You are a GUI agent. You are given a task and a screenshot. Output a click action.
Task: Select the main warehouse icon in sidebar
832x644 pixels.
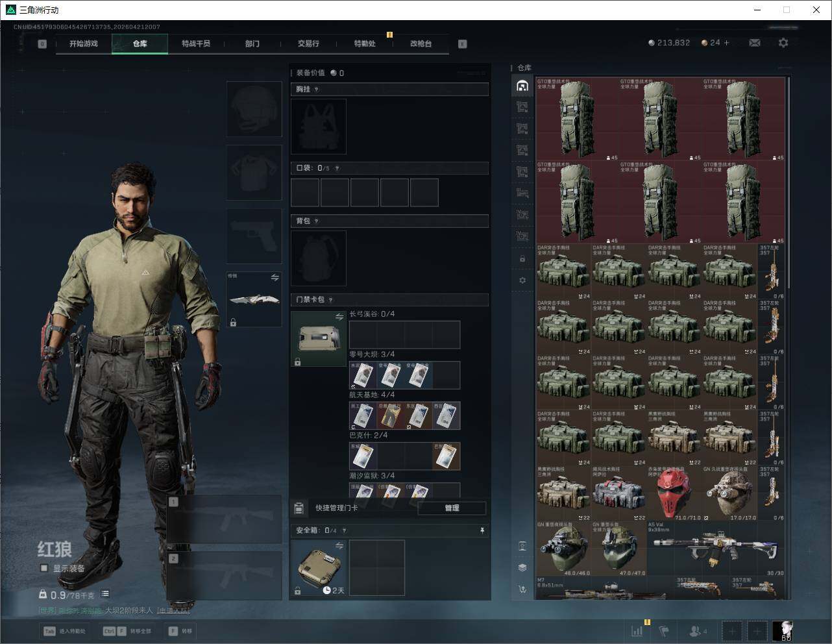point(522,86)
